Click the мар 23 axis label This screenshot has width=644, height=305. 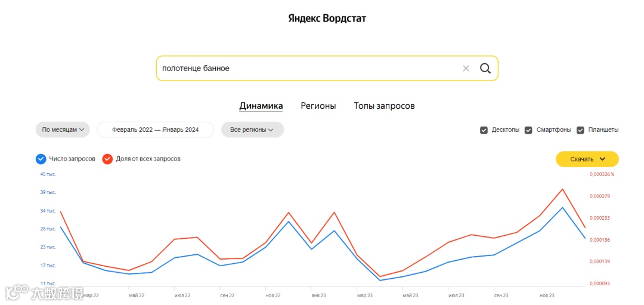365,295
